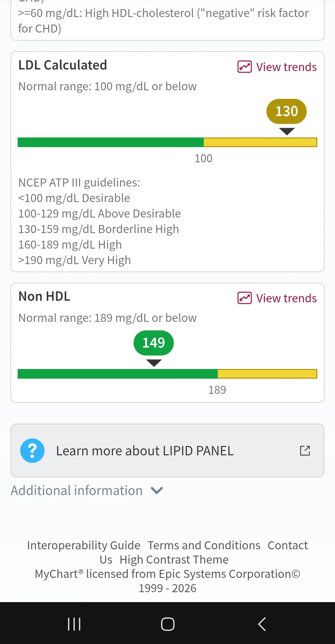335x644 pixels.
Task: Tap the Android home button icon
Action: (167, 624)
